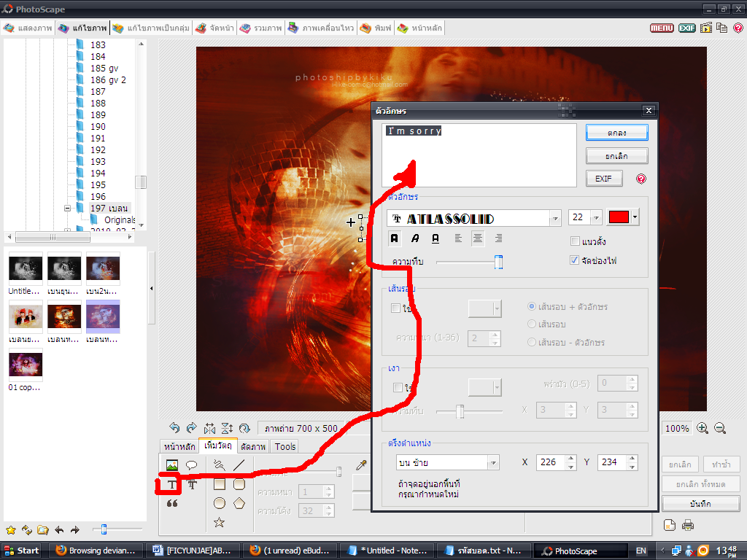The height and width of the screenshot is (560, 747).
Task: Open the red text color dropdown arrow
Action: click(x=635, y=217)
